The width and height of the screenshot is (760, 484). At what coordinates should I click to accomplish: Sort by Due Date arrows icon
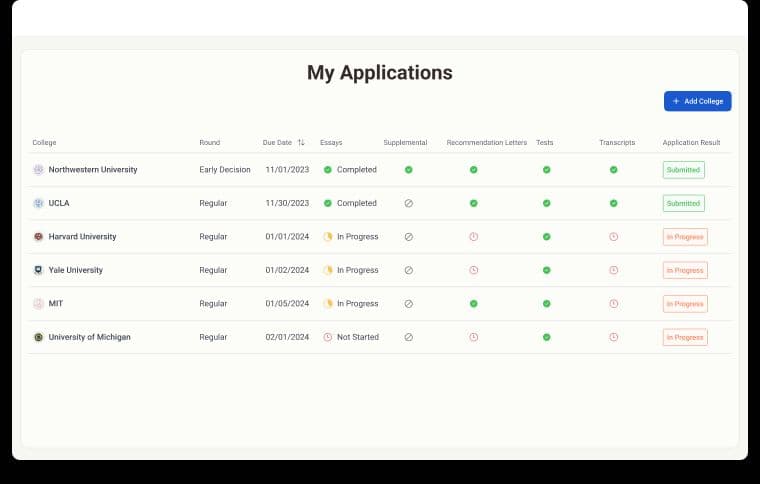(301, 142)
